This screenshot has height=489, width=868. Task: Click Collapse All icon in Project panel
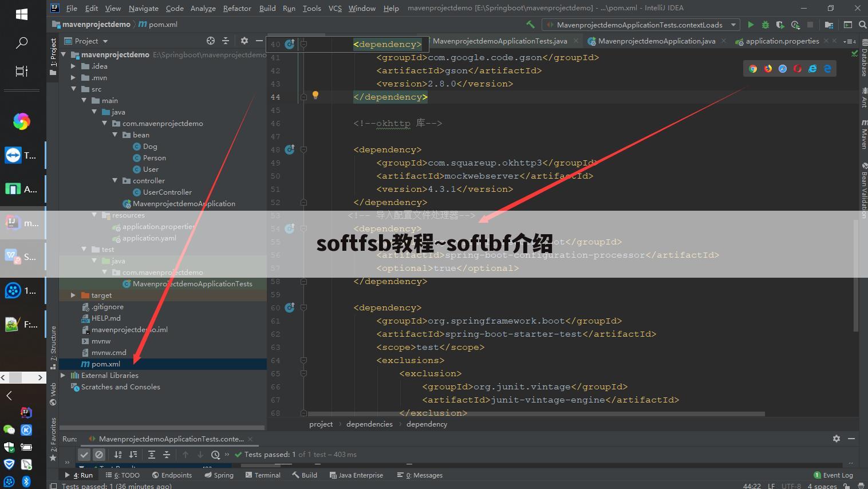[x=226, y=41]
